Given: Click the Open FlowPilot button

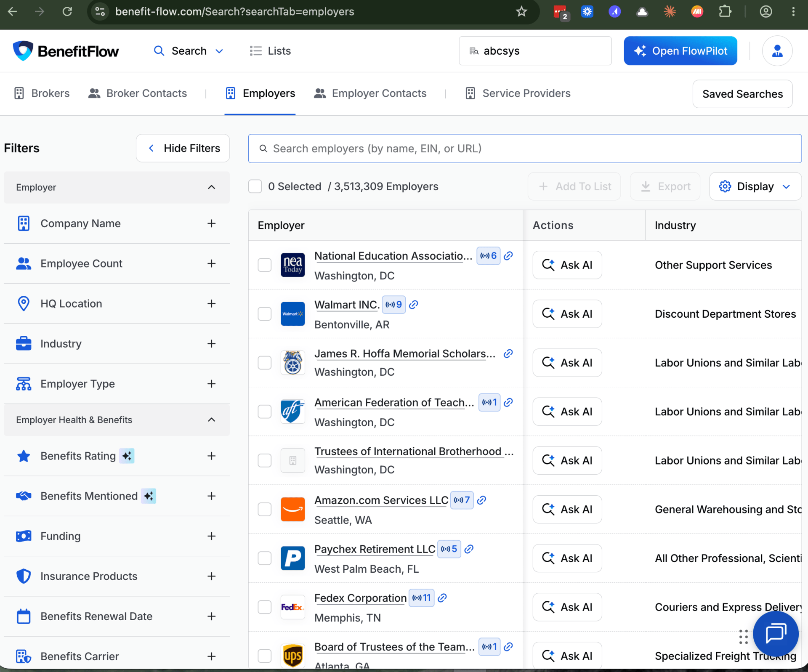Looking at the screenshot, I should 680,51.
